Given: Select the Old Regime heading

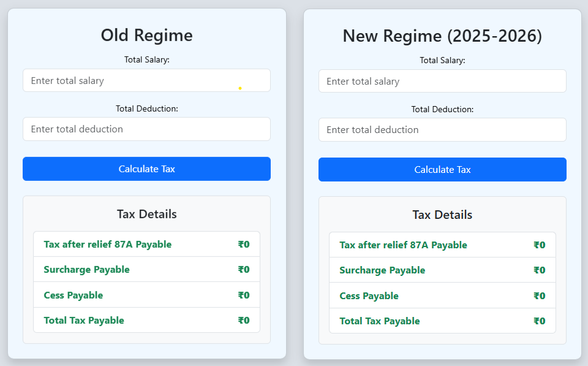Looking at the screenshot, I should click(x=146, y=36).
